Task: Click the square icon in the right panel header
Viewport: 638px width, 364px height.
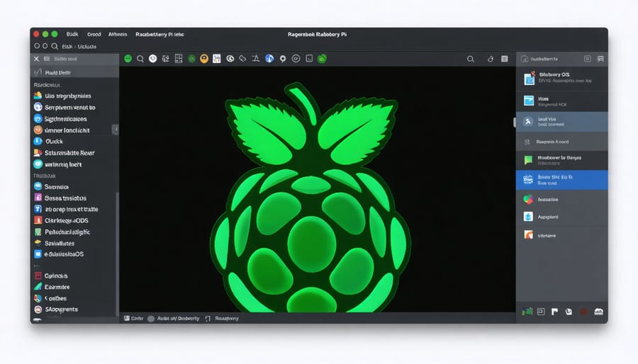Action: 588,59
